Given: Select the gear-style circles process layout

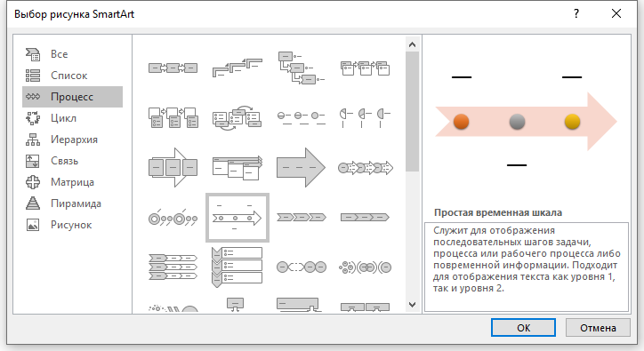Looking at the screenshot, I should tap(365, 267).
